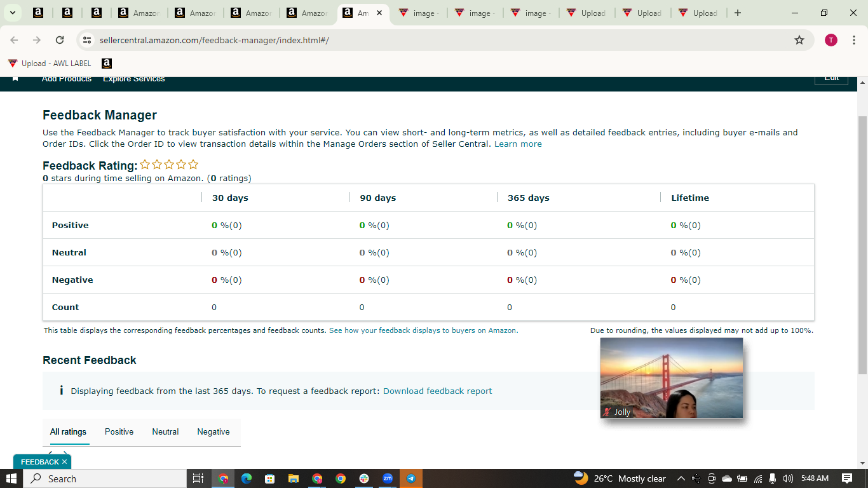The width and height of the screenshot is (868, 488).
Task: Launch Microsoft Edge from the taskbar
Action: [x=247, y=478]
